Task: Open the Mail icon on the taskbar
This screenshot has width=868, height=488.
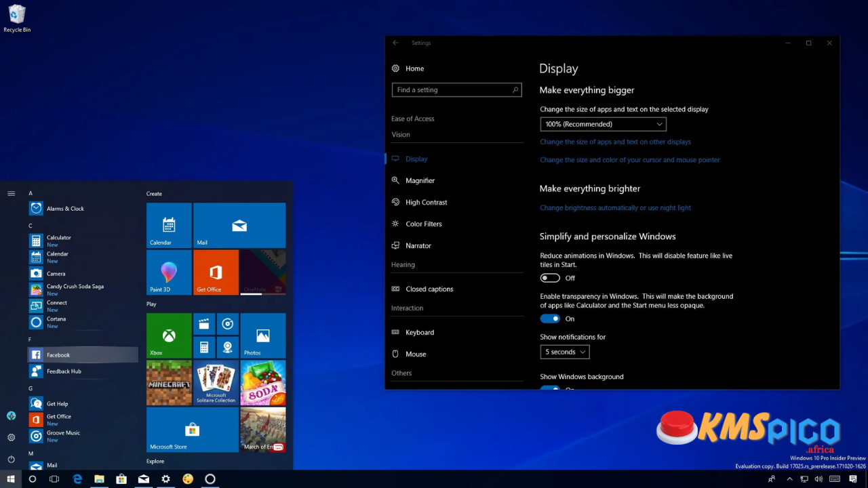Action: [x=144, y=479]
